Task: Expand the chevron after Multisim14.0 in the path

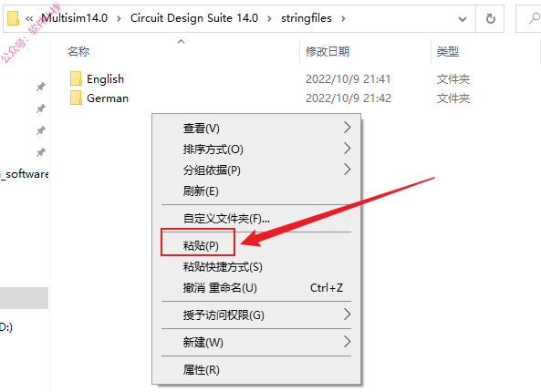Action: click(119, 18)
